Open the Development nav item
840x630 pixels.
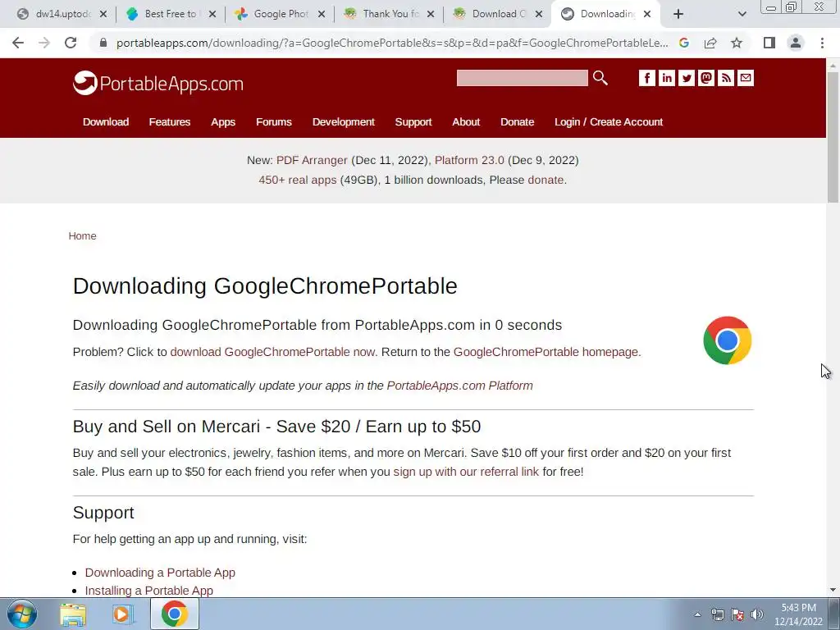(344, 121)
